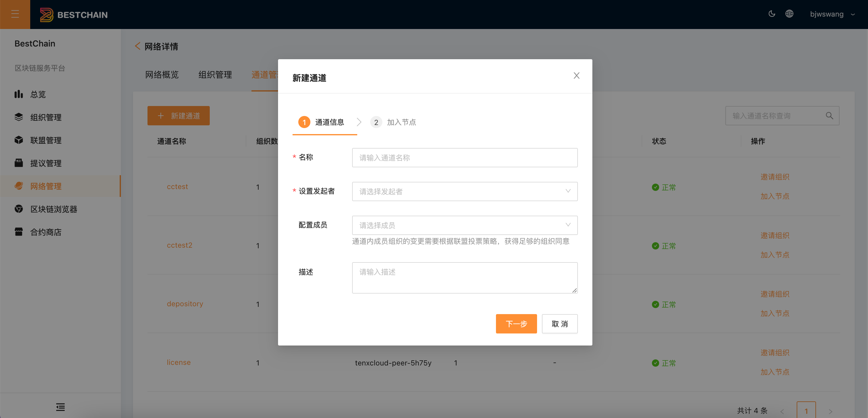This screenshot has width=868, height=418.
Task: Open the license channel link
Action: click(x=179, y=362)
